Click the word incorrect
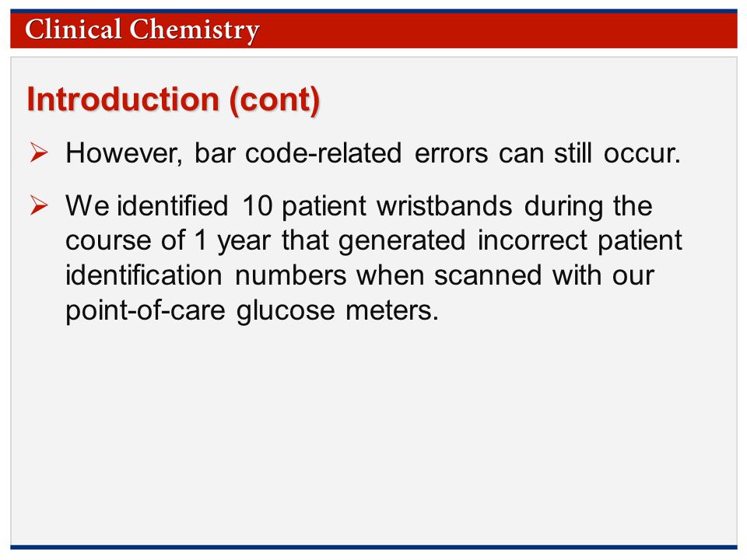747x560 pixels. (x=532, y=240)
